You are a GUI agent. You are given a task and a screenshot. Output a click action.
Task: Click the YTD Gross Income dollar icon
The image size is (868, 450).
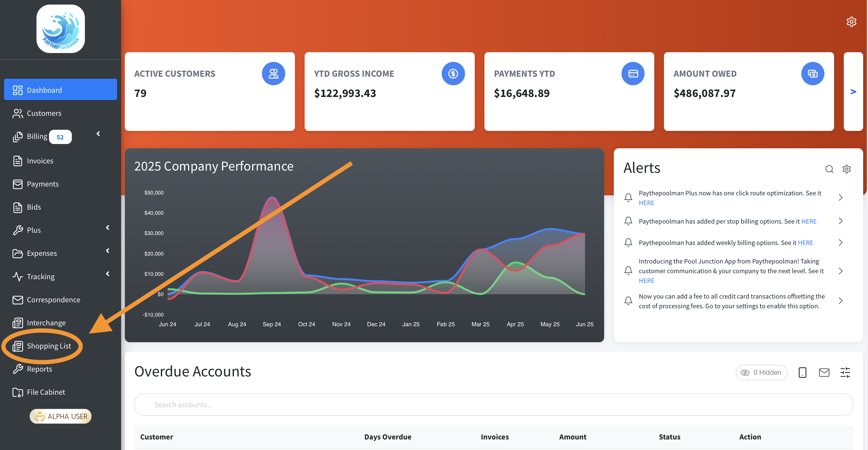click(453, 74)
